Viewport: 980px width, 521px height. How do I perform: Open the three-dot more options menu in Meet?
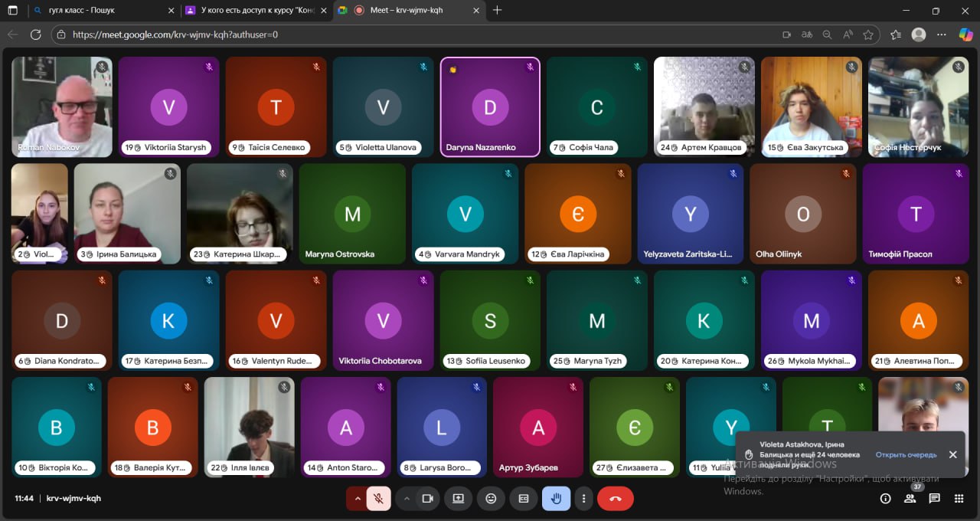click(584, 498)
